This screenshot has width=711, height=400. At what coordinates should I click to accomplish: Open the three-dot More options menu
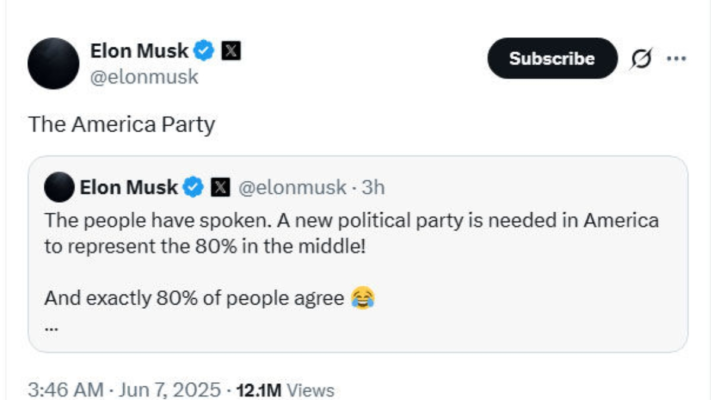(x=676, y=58)
